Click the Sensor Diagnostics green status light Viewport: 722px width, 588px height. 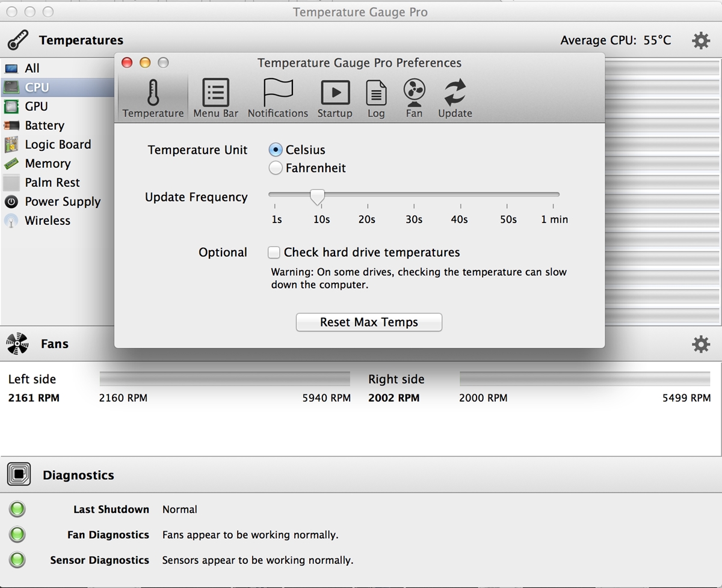[x=17, y=560]
